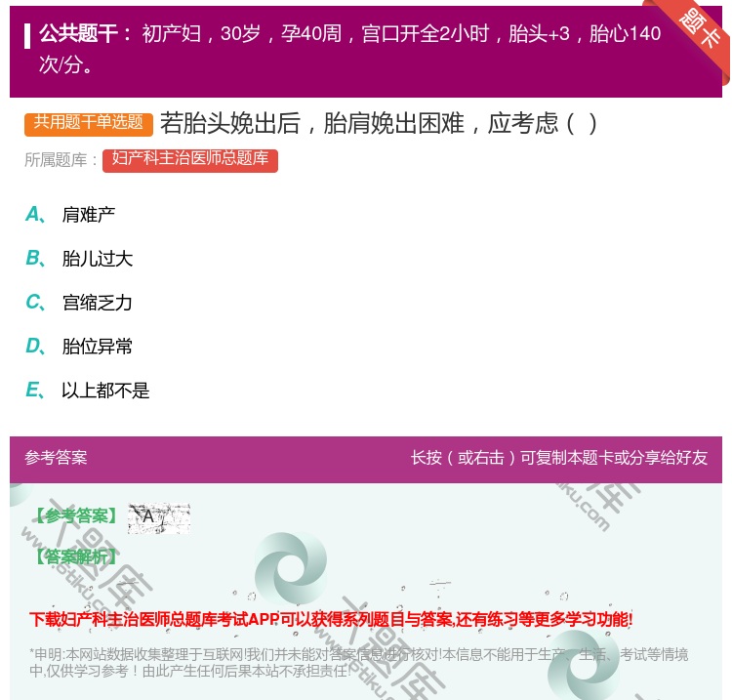Click the green swirl logo in answer area center
Screen dimensions: 732x700
tap(290, 568)
